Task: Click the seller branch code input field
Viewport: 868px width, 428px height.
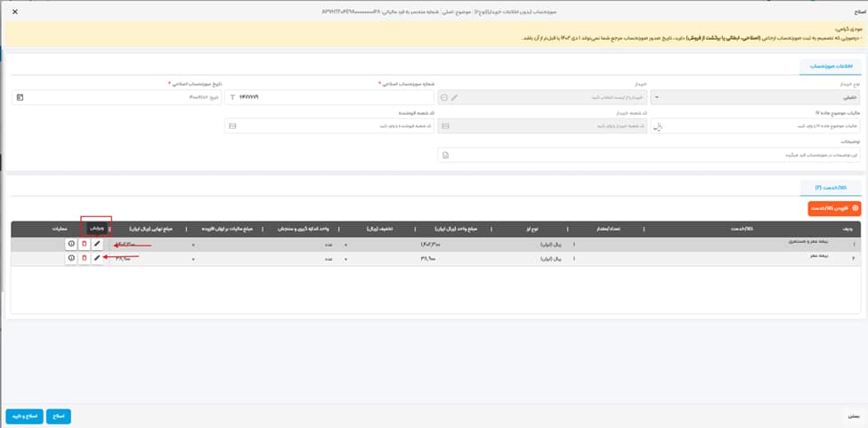Action: click(x=329, y=126)
